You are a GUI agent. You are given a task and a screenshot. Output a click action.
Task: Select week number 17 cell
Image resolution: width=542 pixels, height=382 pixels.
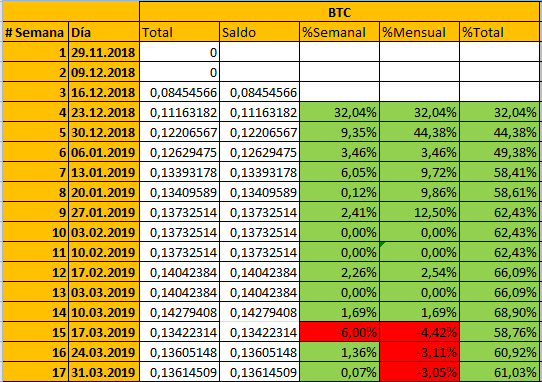(35, 372)
